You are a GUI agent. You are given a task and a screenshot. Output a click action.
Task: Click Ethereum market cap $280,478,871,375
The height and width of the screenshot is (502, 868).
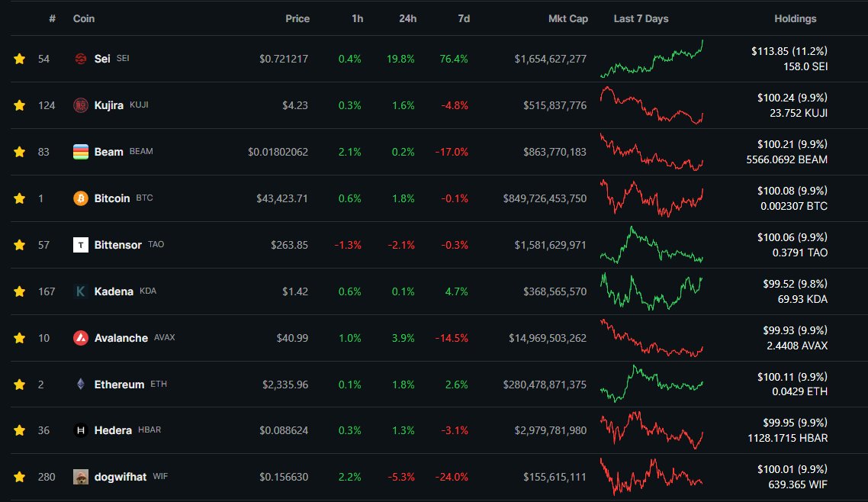(x=545, y=384)
